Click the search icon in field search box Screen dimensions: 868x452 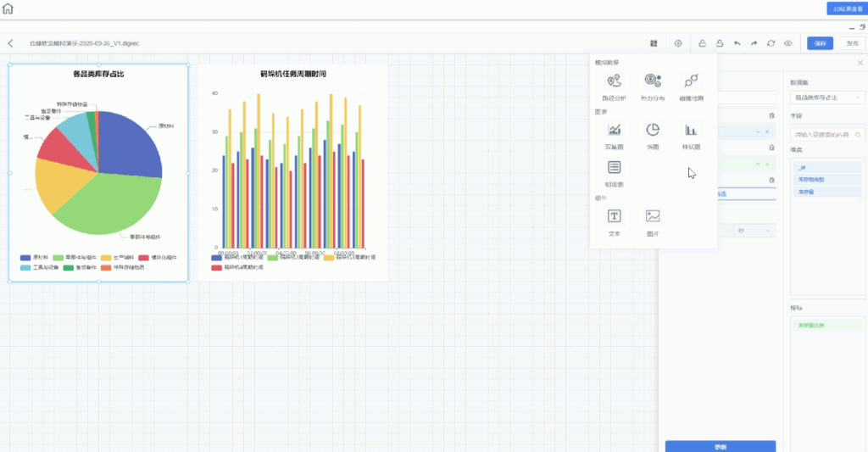coord(858,135)
